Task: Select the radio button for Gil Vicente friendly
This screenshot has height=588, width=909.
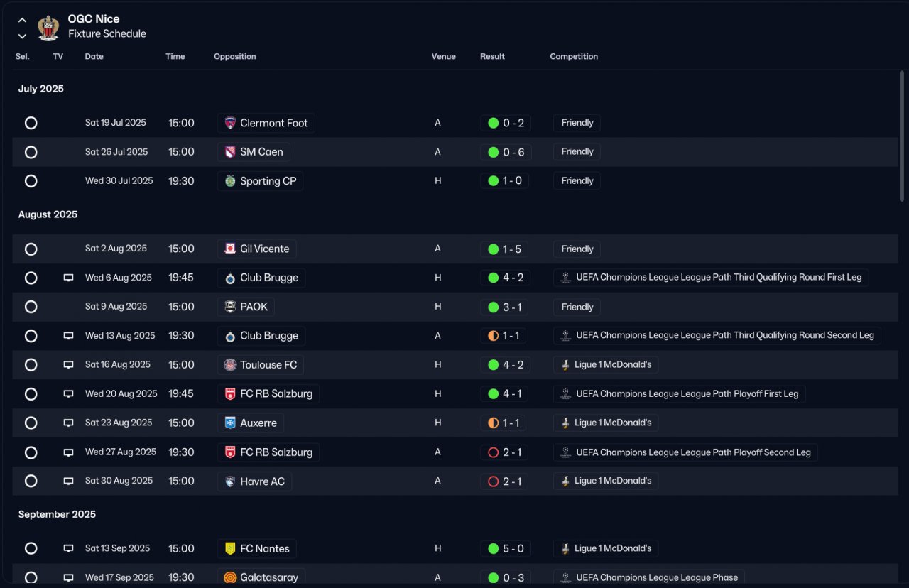Action: click(x=31, y=249)
